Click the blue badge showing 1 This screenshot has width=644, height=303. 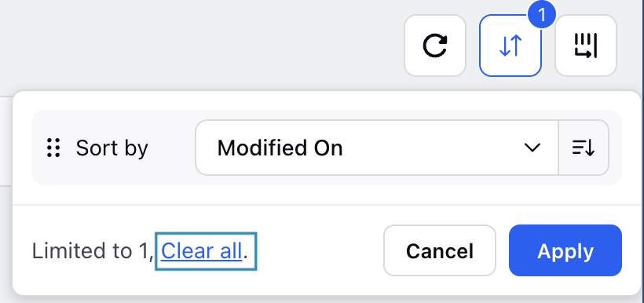(x=542, y=15)
